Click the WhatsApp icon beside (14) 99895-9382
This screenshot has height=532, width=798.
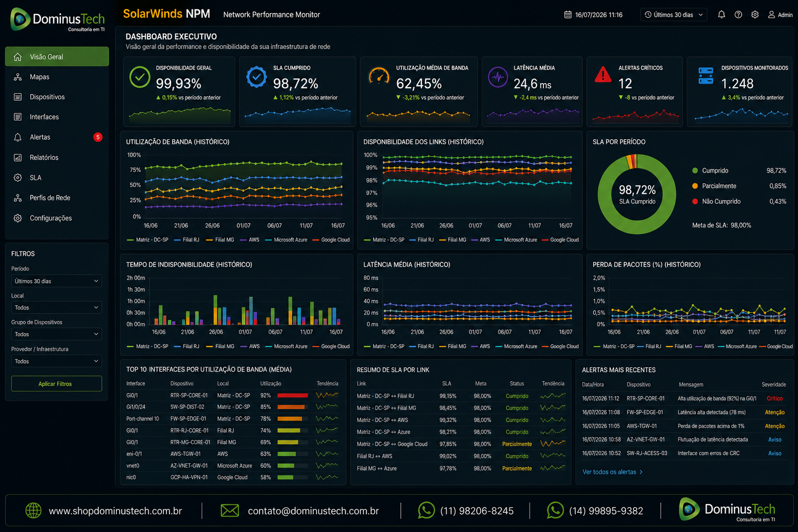click(x=555, y=510)
